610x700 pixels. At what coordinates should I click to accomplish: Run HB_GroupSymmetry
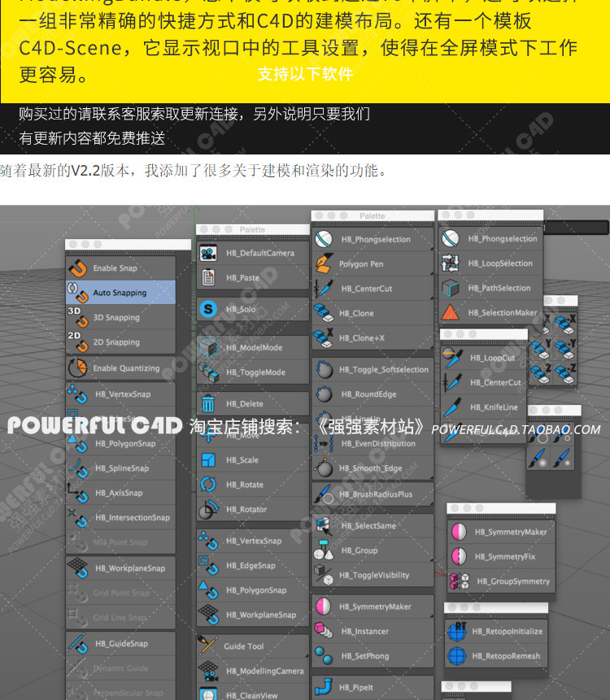tap(501, 581)
